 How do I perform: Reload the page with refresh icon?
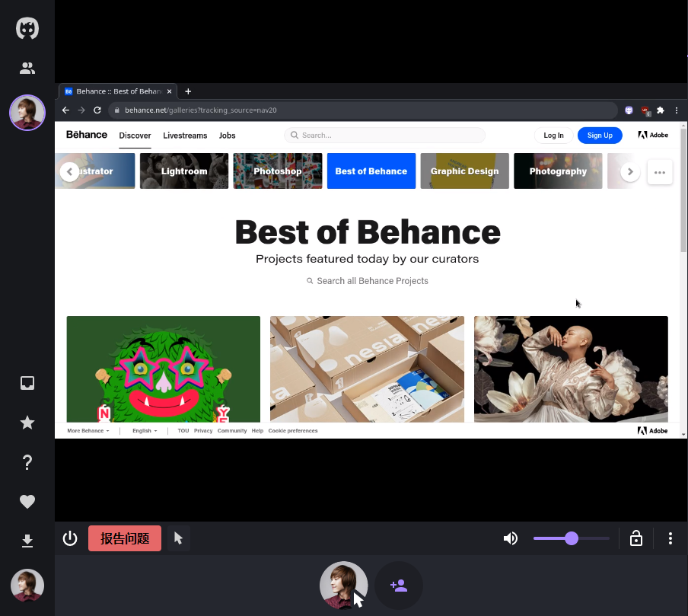[x=97, y=110]
